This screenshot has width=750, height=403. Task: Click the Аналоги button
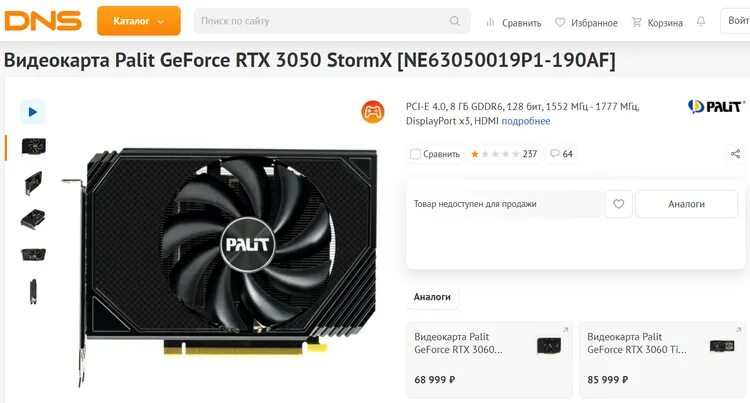[x=686, y=204]
